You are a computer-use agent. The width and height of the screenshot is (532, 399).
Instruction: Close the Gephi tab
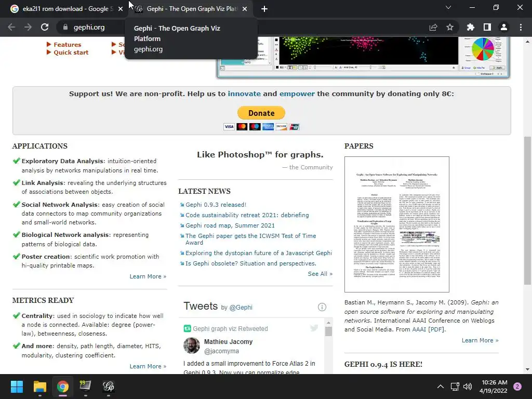(245, 9)
